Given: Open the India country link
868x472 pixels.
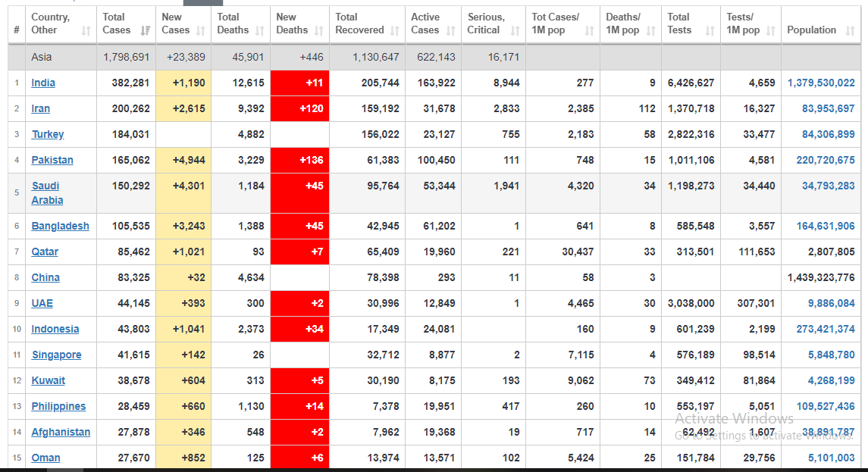Looking at the screenshot, I should pyautogui.click(x=43, y=83).
